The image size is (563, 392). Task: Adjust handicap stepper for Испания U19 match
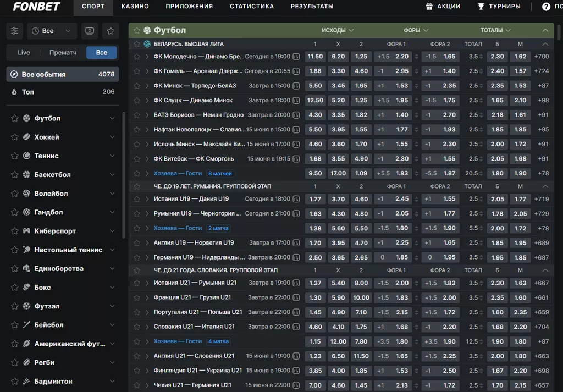pyautogui.click(x=416, y=199)
